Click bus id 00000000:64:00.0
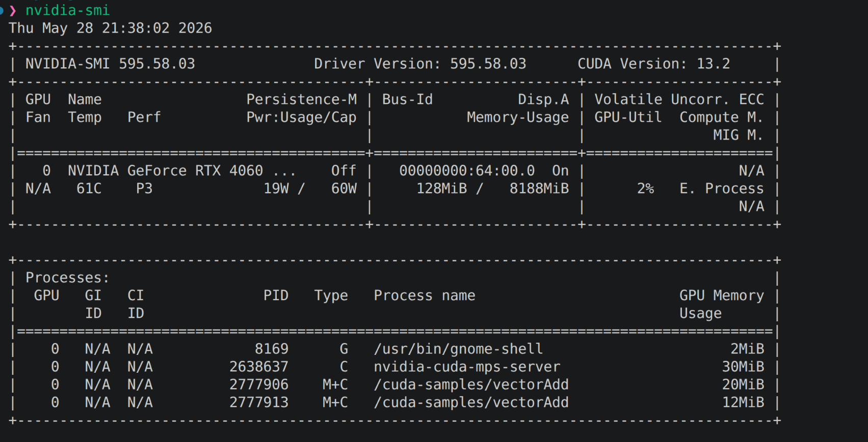This screenshot has width=868, height=442. coord(467,171)
